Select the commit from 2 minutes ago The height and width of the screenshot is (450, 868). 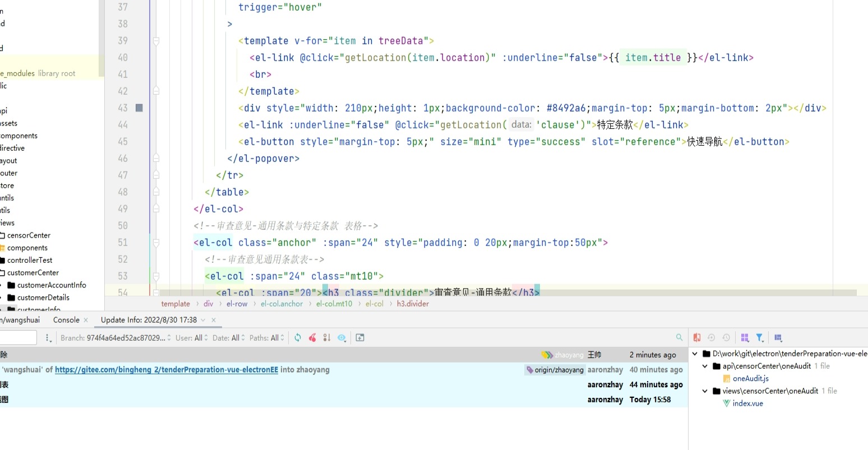point(344,355)
